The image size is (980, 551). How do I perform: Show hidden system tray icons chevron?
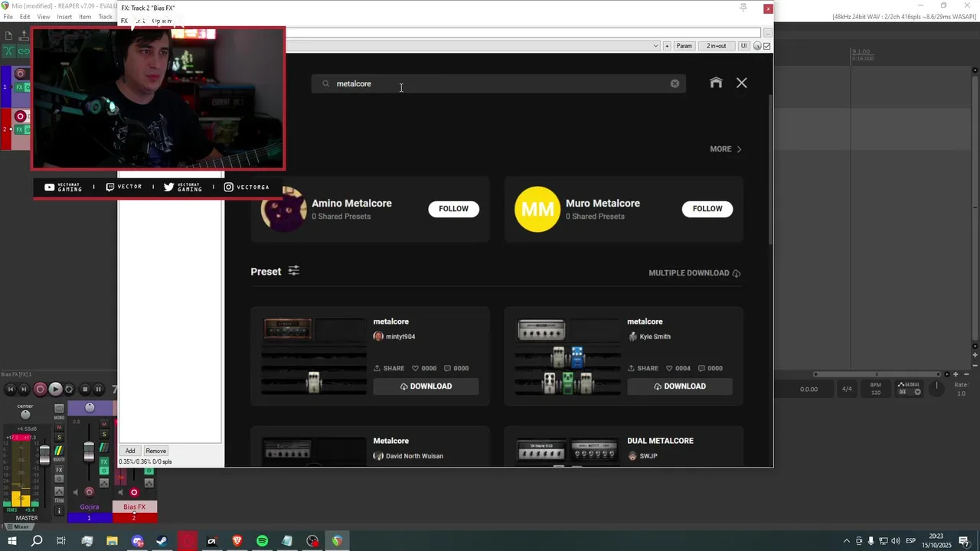tap(846, 541)
